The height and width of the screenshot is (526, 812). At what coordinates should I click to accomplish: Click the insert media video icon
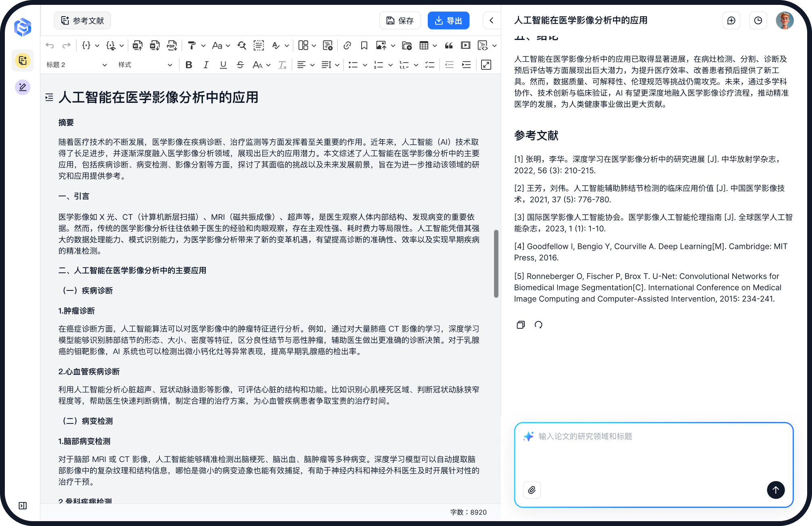[x=466, y=46]
